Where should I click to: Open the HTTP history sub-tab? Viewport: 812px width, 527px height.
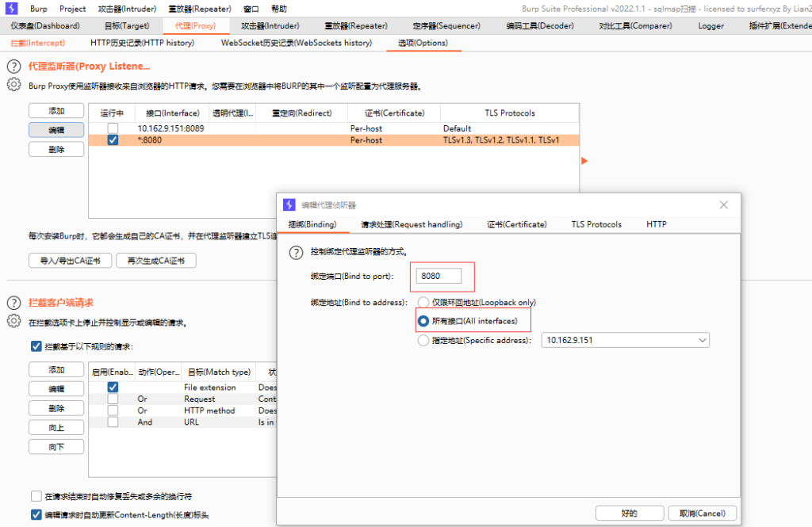[143, 43]
